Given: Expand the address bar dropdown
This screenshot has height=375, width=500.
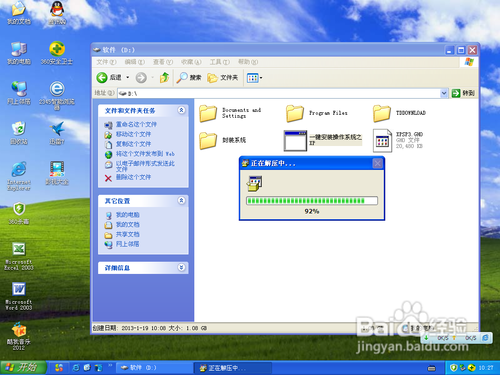Looking at the screenshot, I should (444, 93).
